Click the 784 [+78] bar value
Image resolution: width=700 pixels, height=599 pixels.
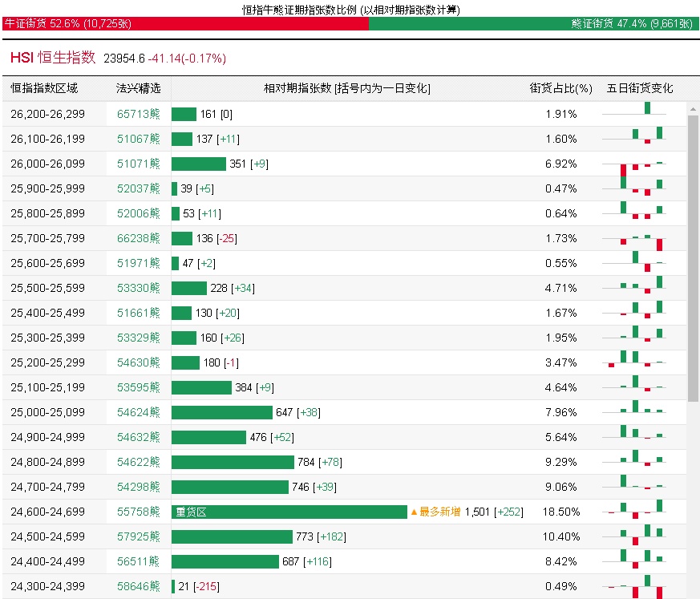[320, 462]
